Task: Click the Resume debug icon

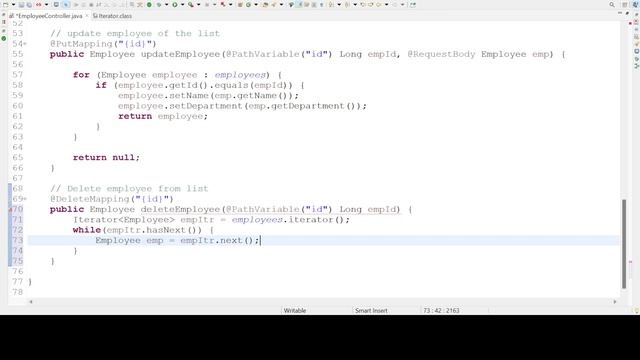Action: [76, 4]
